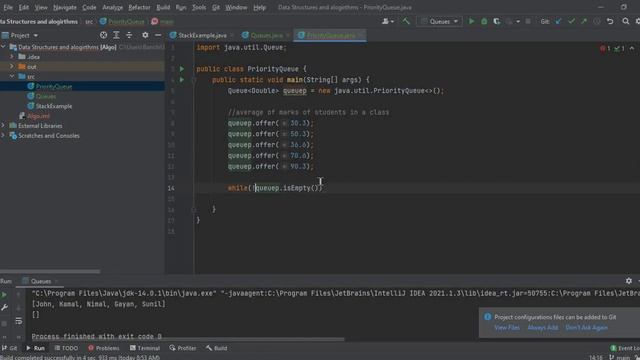The image size is (640, 360).
Task: Expand External Libraries node
Action: (4, 126)
